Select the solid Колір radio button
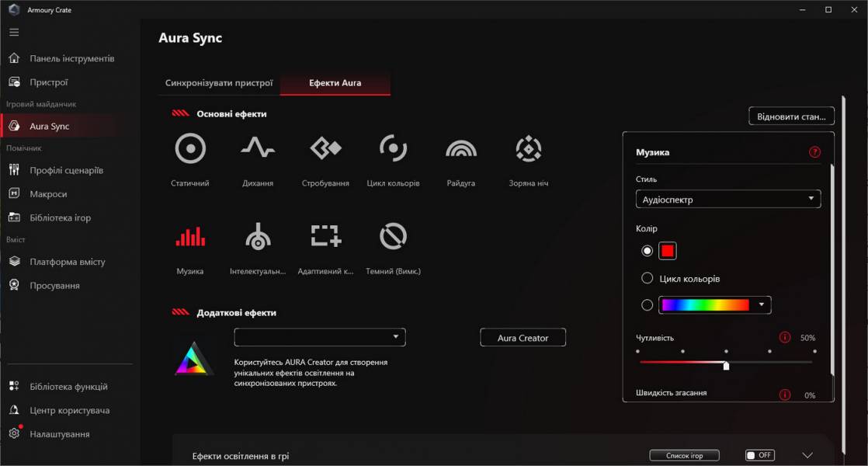 tap(647, 250)
